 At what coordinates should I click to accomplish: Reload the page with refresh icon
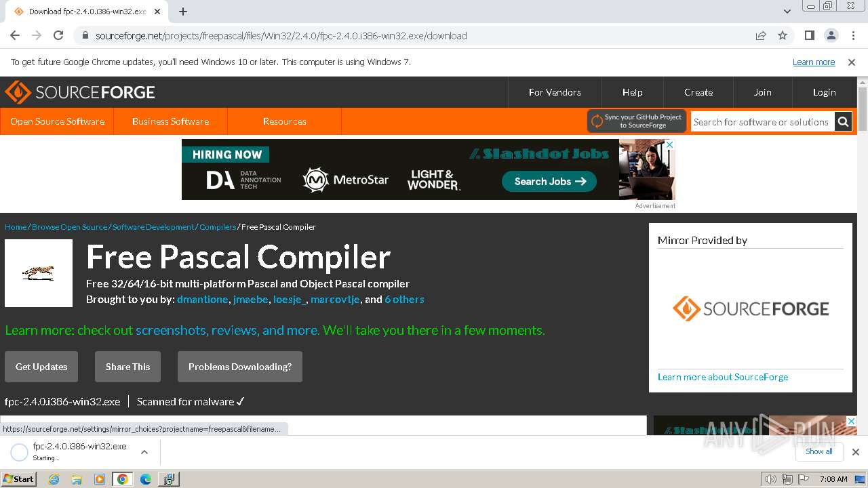point(58,35)
